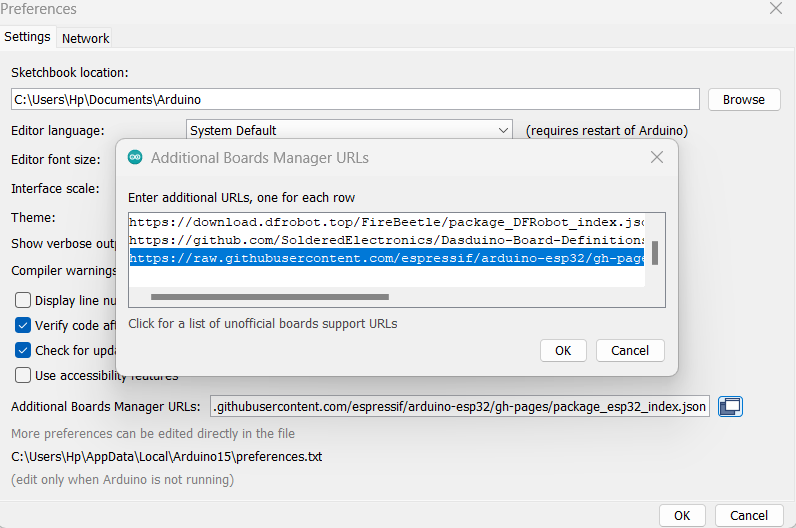The height and width of the screenshot is (528, 796).
Task: Switch to the Settings tab
Action: coord(27,37)
